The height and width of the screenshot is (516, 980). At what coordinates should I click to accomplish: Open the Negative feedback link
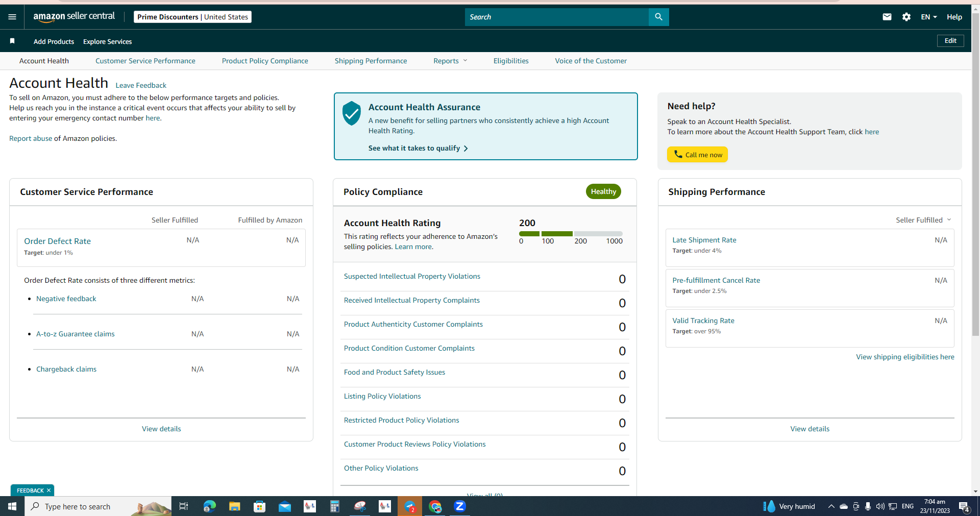click(66, 299)
